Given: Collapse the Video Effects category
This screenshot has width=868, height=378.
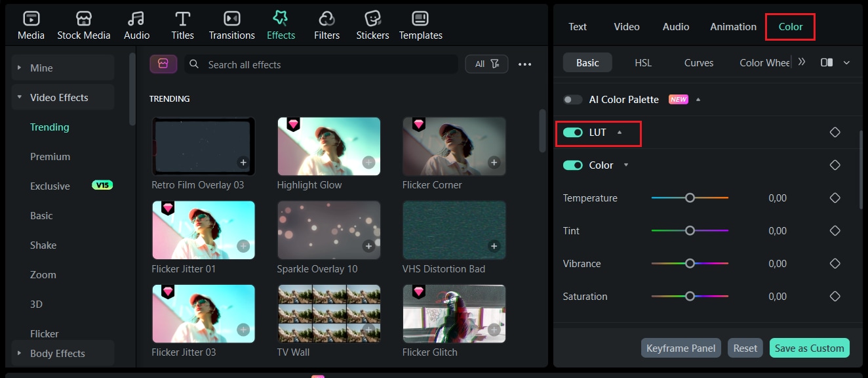Looking at the screenshot, I should 19,96.
